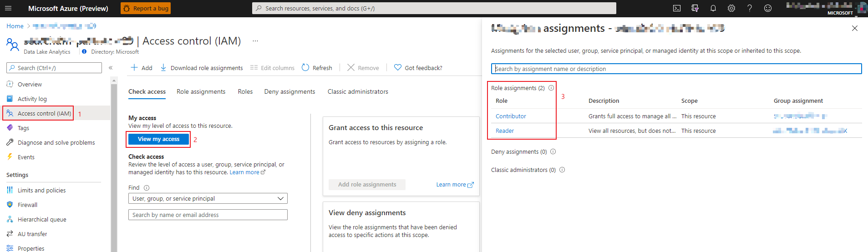868x252 pixels.
Task: Open User, group, or service principal dropdown
Action: click(x=208, y=198)
